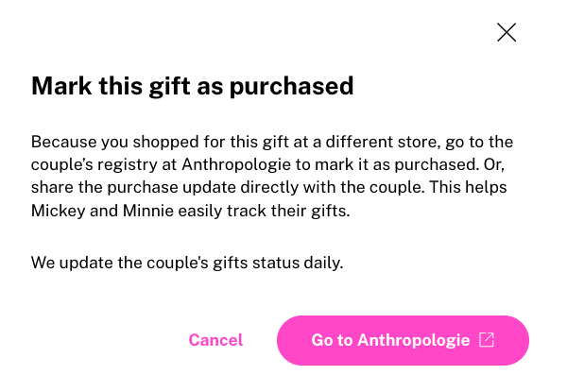
Task: Click the word 'purchased' in the heading
Action: [x=291, y=88]
